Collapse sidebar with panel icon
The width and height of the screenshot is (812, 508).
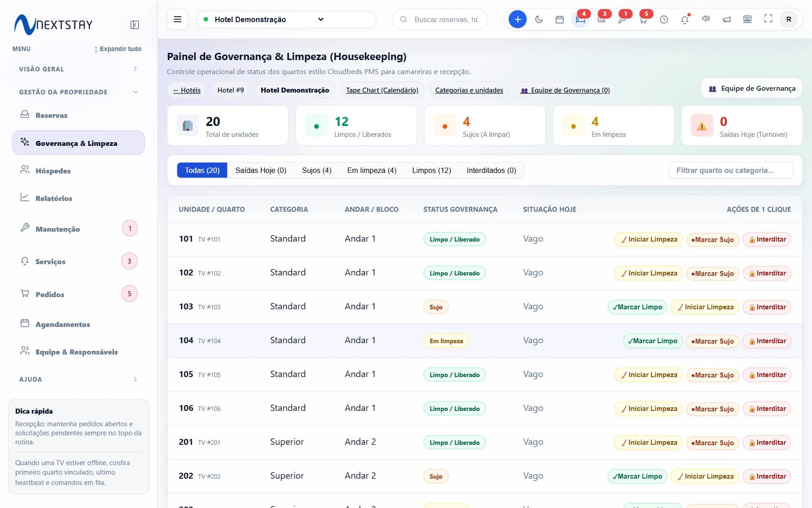pyautogui.click(x=134, y=25)
